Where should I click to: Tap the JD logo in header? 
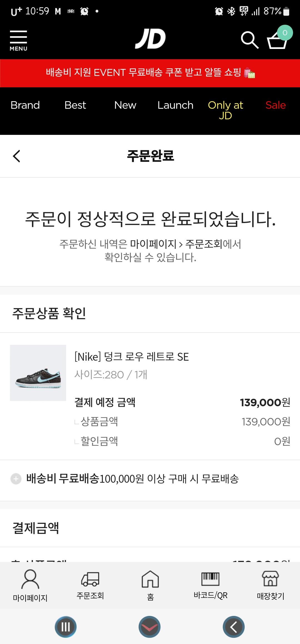point(150,39)
